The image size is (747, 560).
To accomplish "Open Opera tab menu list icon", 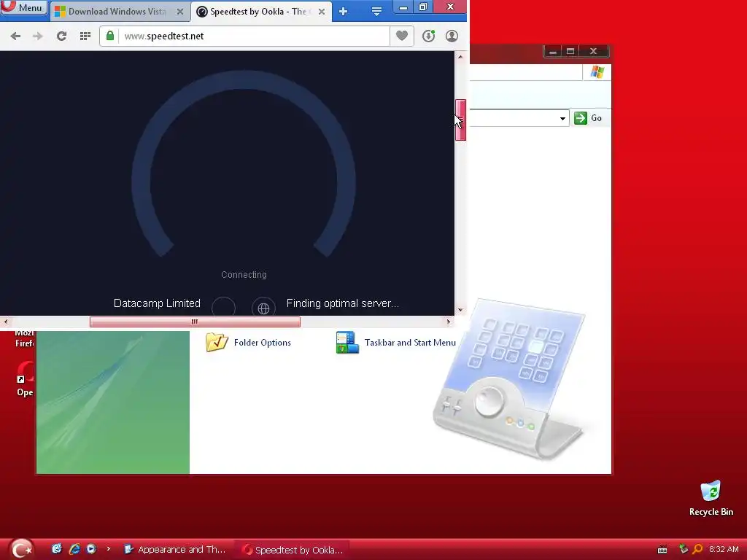I will [x=376, y=12].
